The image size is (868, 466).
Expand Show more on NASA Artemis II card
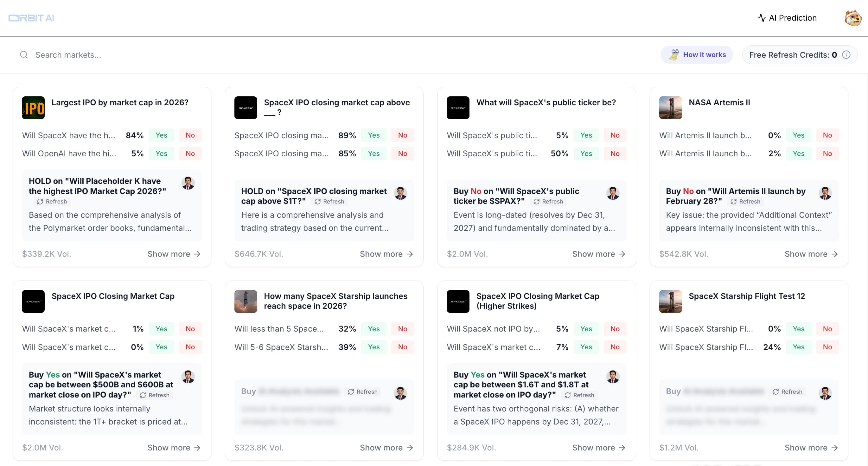811,254
